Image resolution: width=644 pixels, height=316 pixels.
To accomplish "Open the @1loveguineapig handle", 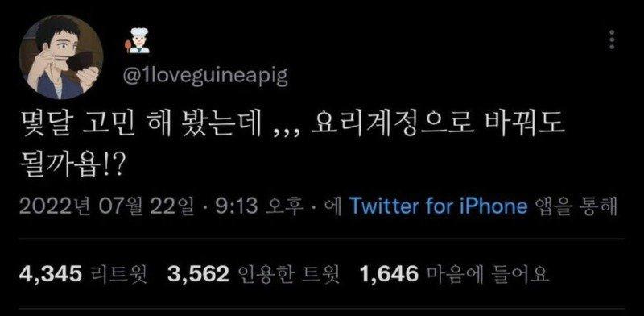I will (x=206, y=76).
